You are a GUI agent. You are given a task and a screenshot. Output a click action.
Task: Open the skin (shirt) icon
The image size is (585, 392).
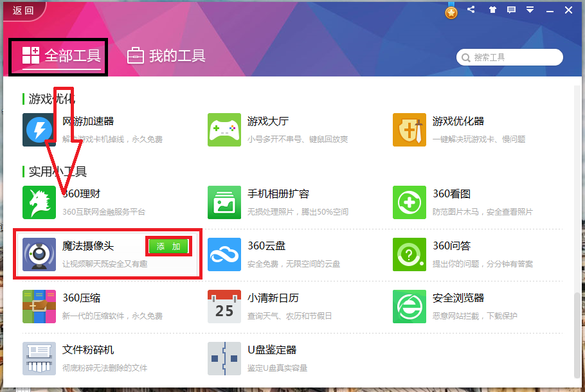pos(492,10)
